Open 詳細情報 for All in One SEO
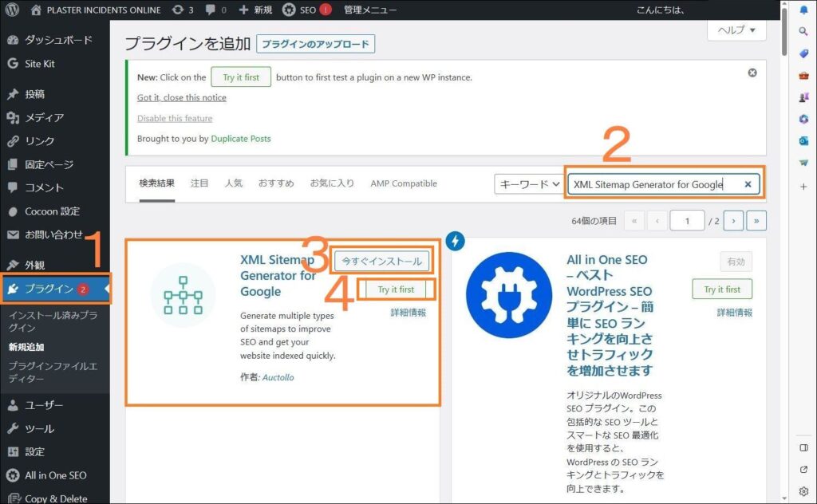This screenshot has width=817, height=504. pyautogui.click(x=735, y=313)
